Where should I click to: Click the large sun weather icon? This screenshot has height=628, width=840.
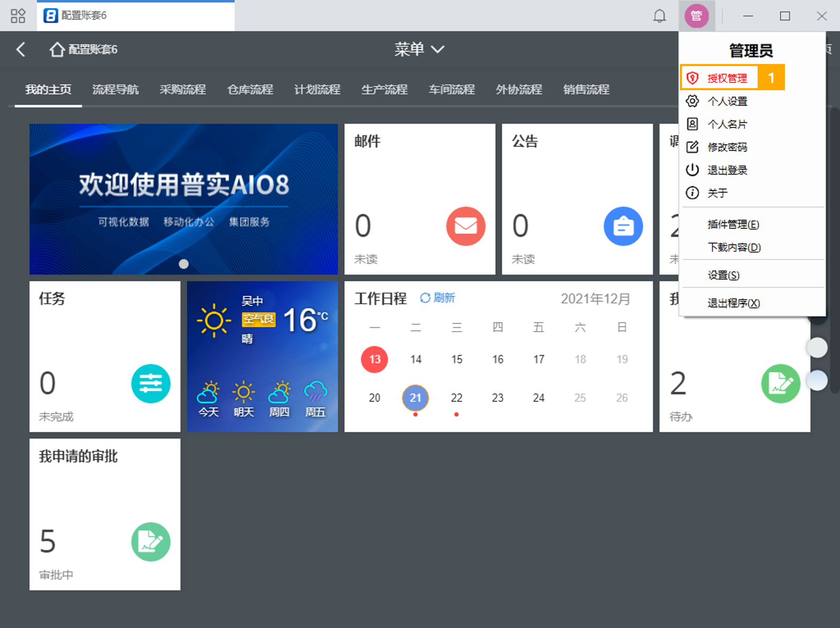[214, 320]
